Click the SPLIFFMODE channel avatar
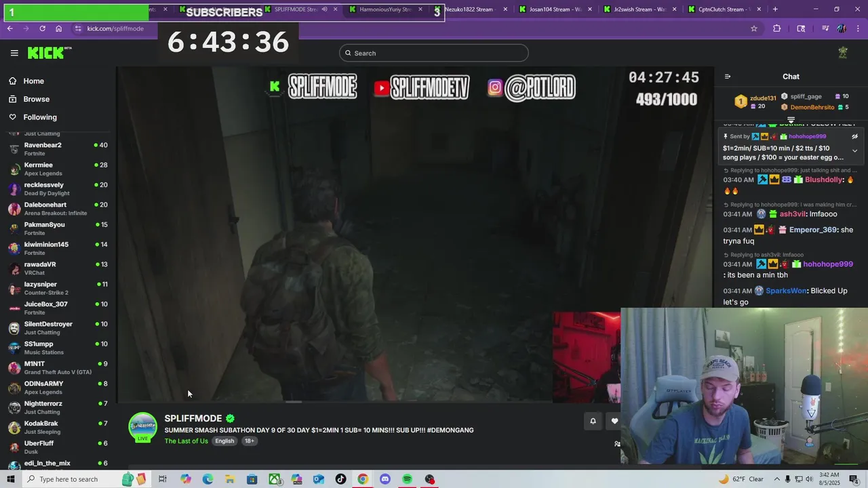The width and height of the screenshot is (868, 488). click(142, 426)
